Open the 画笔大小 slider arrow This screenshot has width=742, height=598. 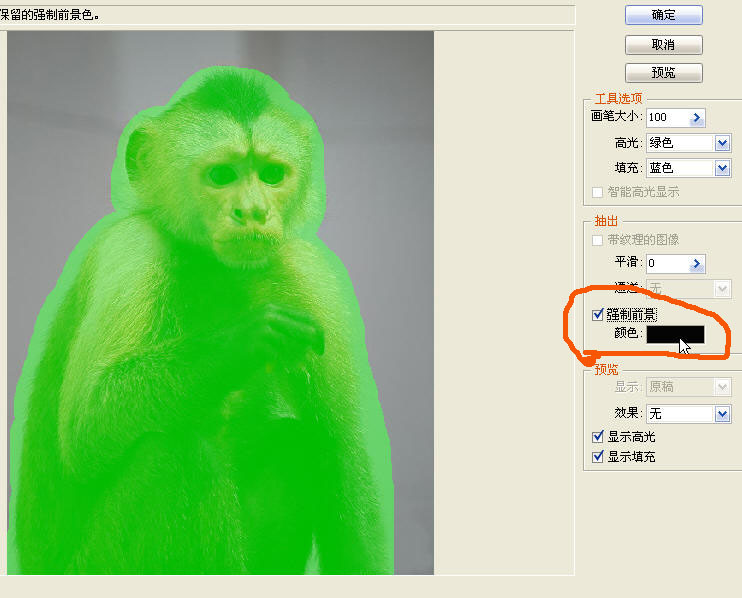pos(697,117)
